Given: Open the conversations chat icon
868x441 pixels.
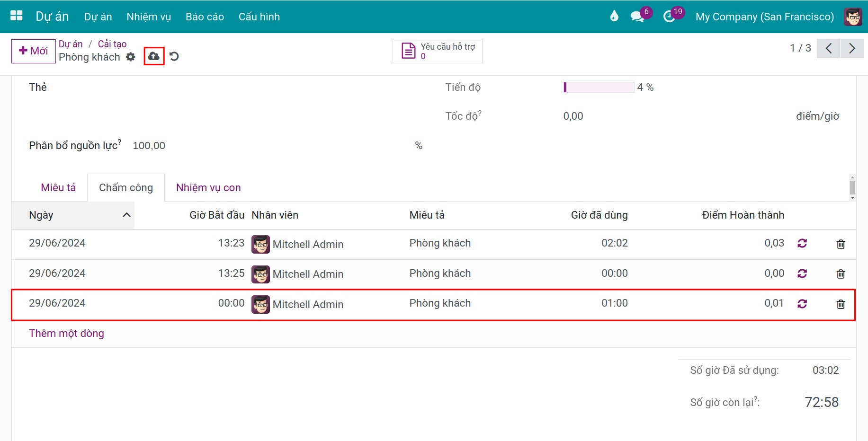Looking at the screenshot, I should (x=637, y=17).
